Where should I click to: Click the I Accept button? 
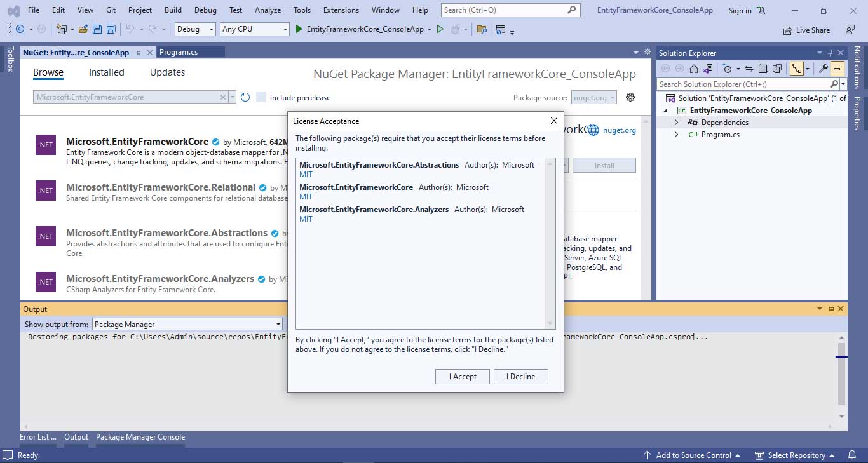462,376
